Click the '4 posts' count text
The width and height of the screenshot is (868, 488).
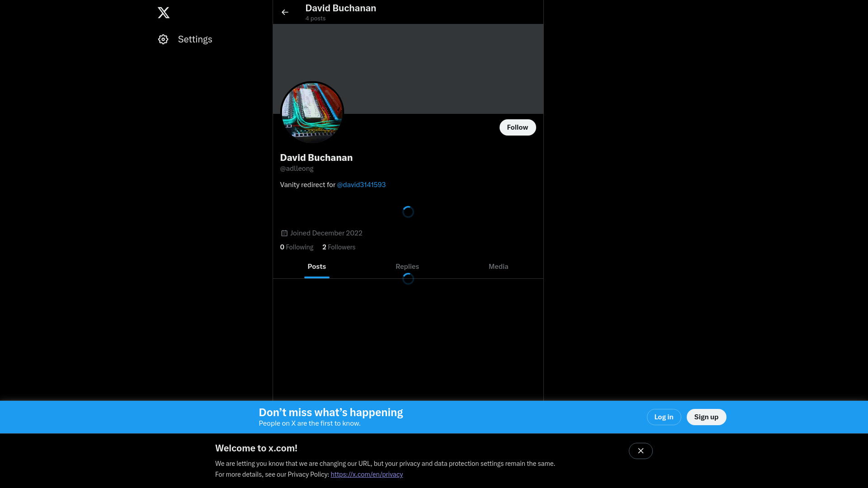point(315,19)
